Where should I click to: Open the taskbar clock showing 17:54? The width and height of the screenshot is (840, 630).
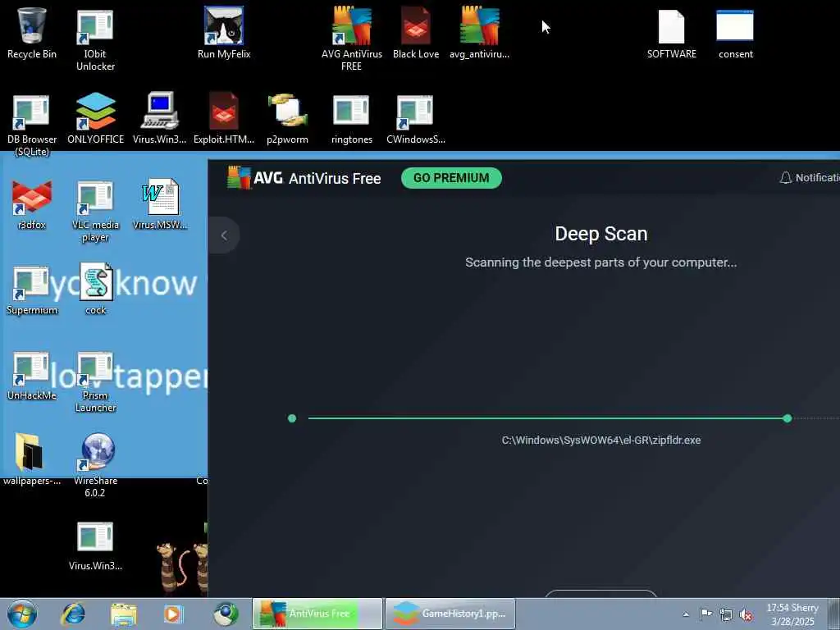[x=792, y=614]
